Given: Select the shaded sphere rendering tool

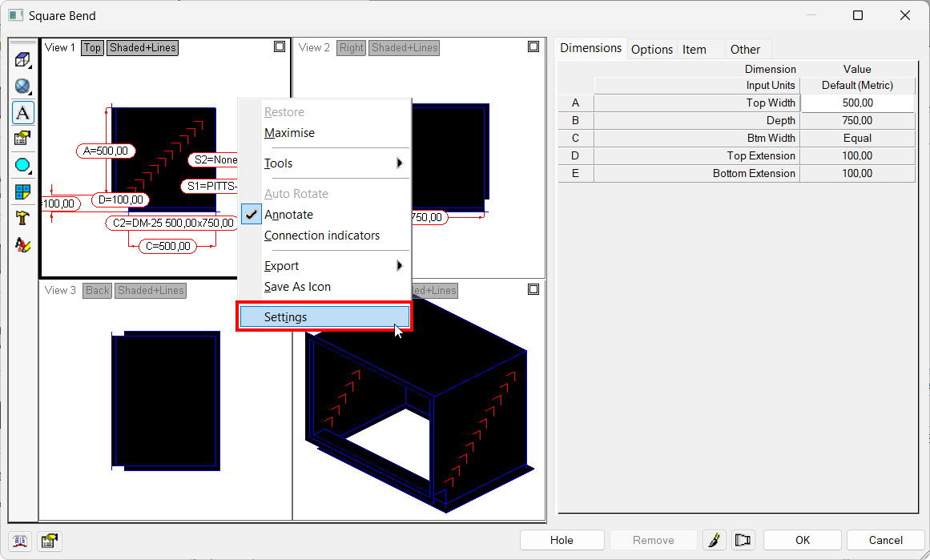Looking at the screenshot, I should [x=22, y=86].
